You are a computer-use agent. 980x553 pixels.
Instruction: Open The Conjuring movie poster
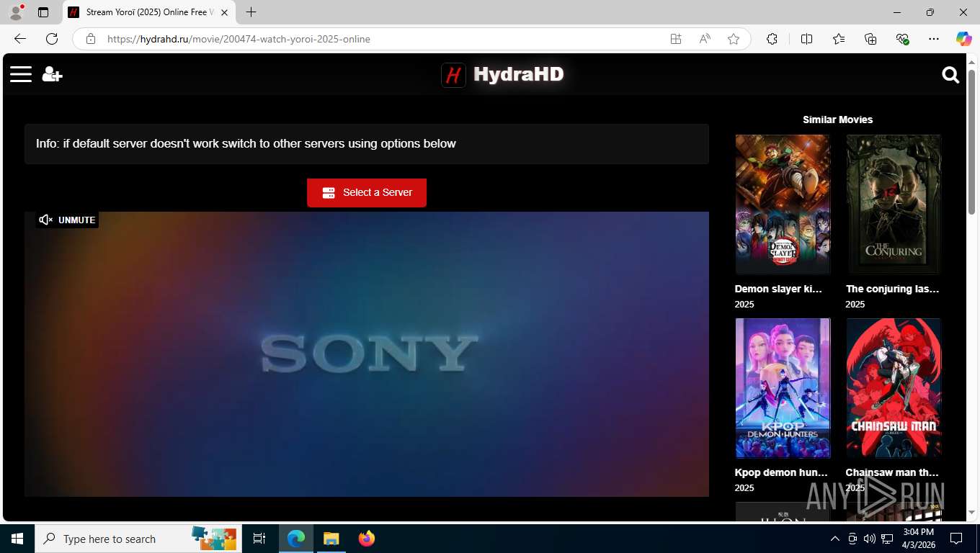click(x=894, y=204)
